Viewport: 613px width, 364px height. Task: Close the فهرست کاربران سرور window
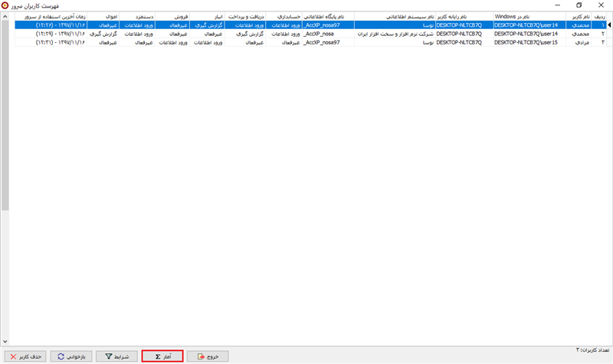[601, 5]
